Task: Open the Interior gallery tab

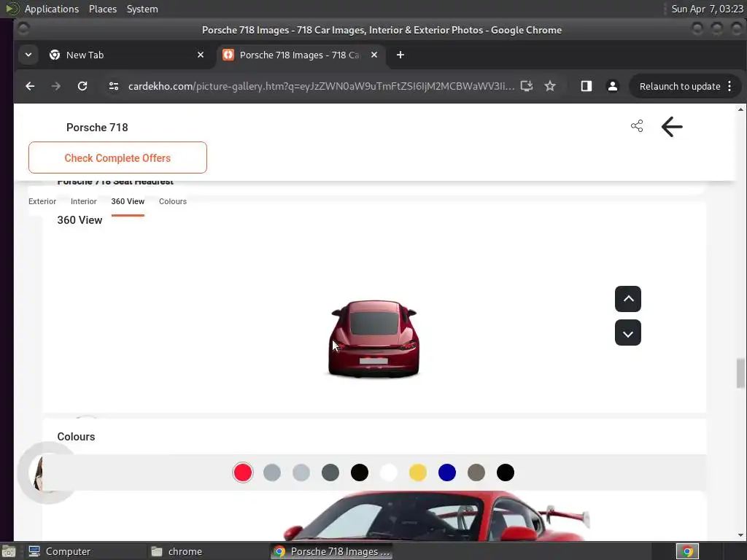Action: (84, 201)
